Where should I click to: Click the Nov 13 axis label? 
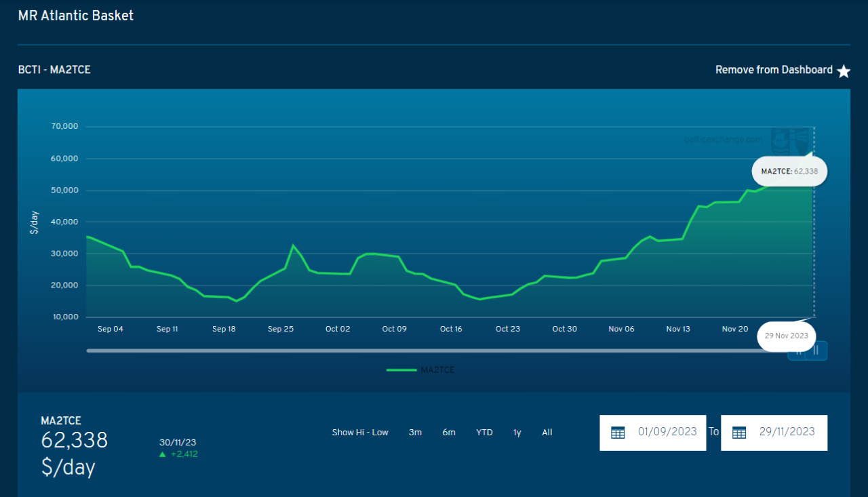tap(678, 329)
